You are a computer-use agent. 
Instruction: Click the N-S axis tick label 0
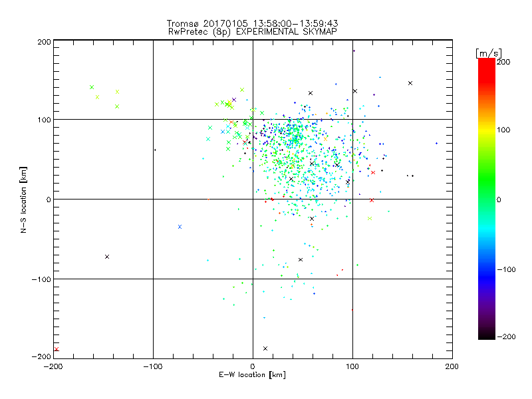(x=49, y=199)
